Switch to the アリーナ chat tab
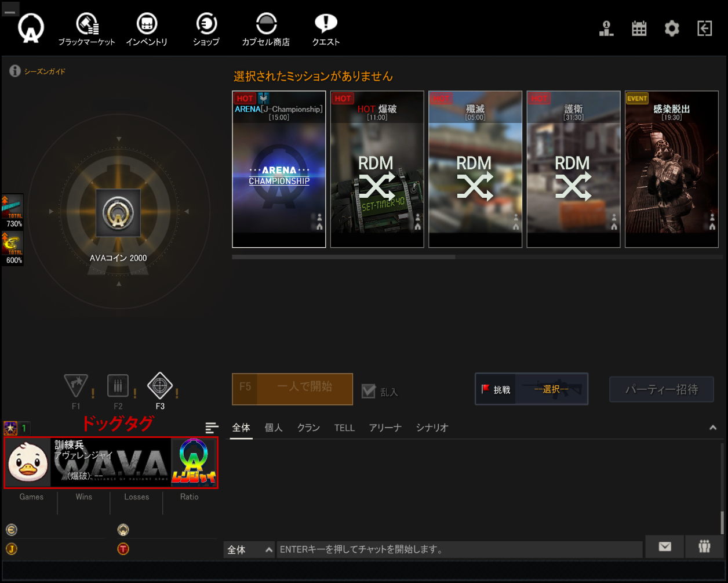This screenshot has width=728, height=583. pos(385,428)
